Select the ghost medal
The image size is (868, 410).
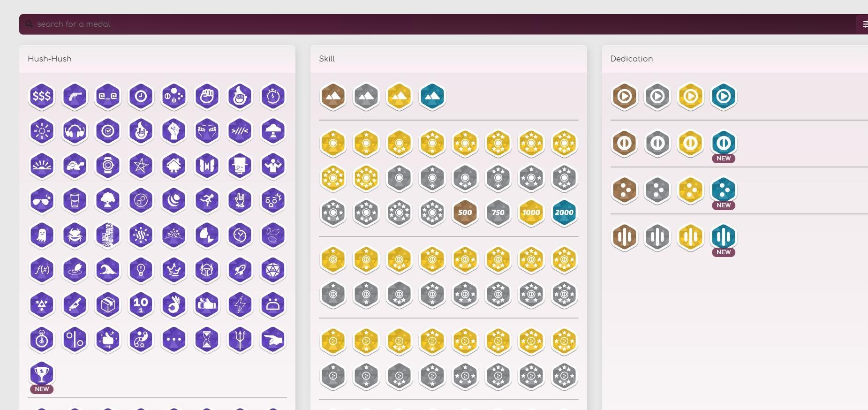coord(42,235)
